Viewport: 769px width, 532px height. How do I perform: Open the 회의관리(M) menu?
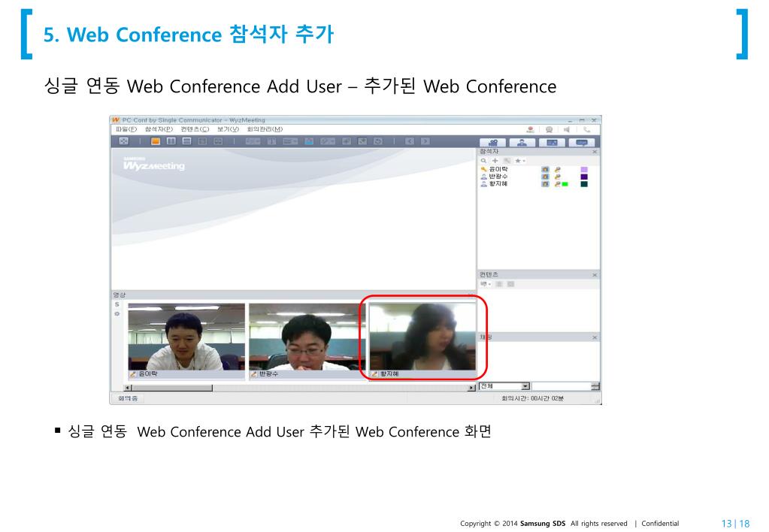click(265, 129)
